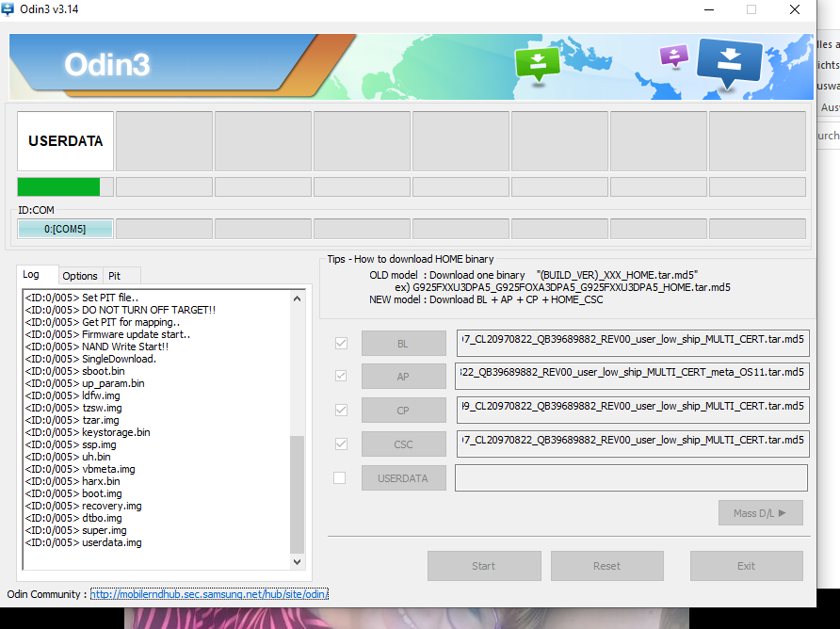Click the green download icon in banner
Screen dimensions: 840x629
click(538, 64)
